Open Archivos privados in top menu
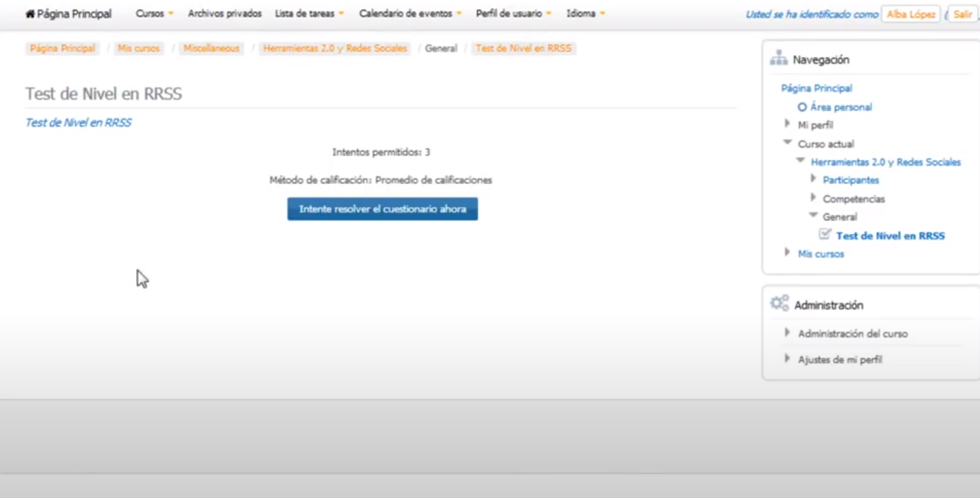This screenshot has height=498, width=980. [x=224, y=14]
